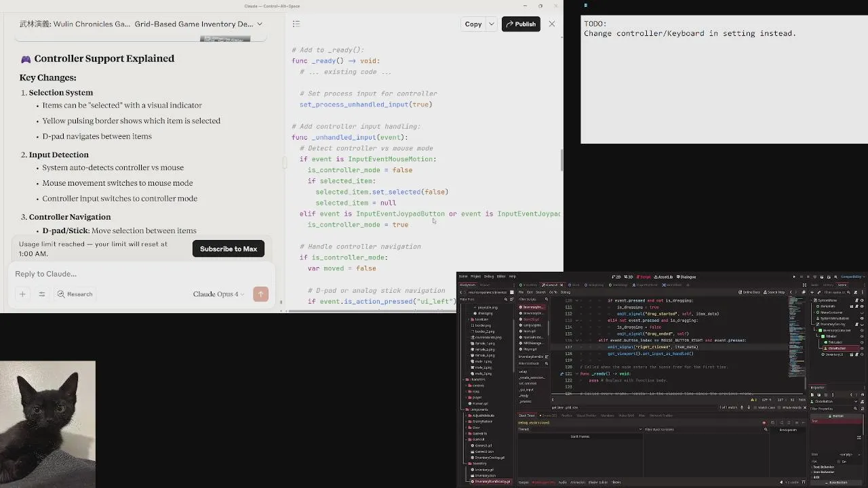Focus the Reply to Claude input field
Viewport: 868px width, 488px height.
point(141,274)
